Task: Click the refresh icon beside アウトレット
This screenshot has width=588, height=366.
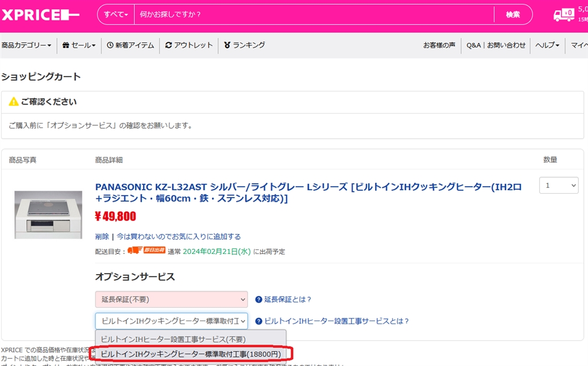Action: [x=168, y=45]
